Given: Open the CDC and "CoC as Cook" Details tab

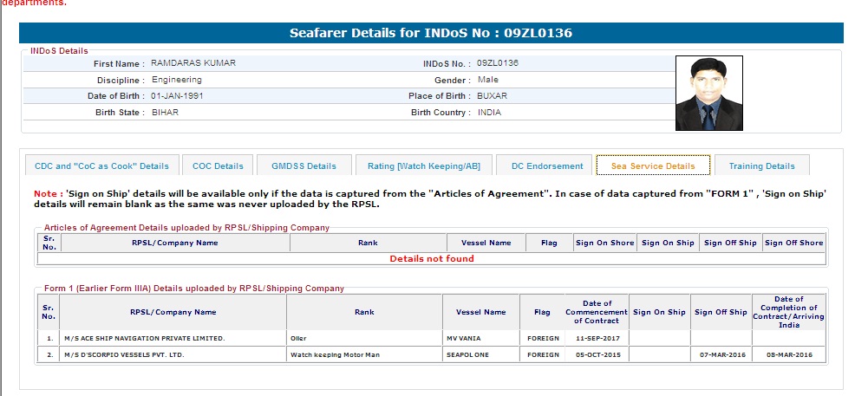Looking at the screenshot, I should pyautogui.click(x=101, y=166).
